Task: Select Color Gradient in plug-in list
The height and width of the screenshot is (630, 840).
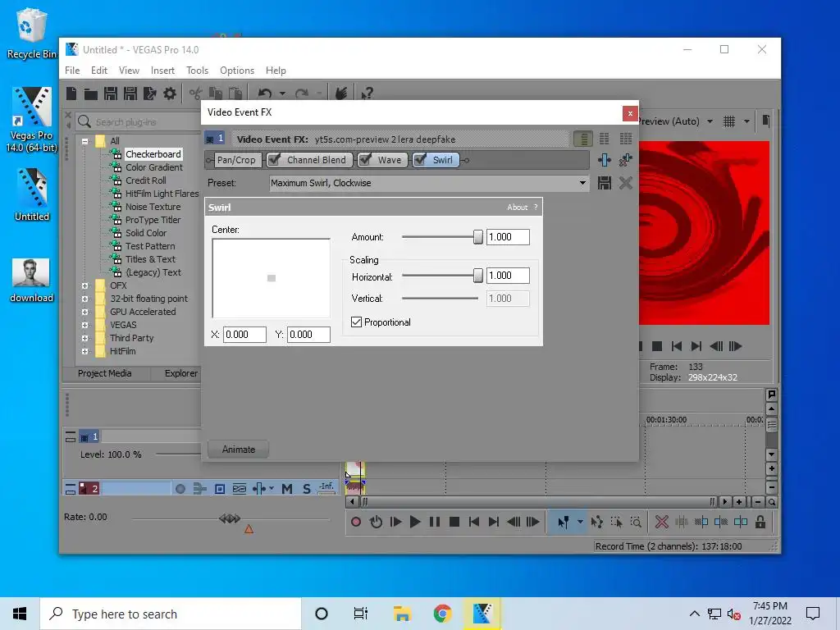Action: [153, 167]
